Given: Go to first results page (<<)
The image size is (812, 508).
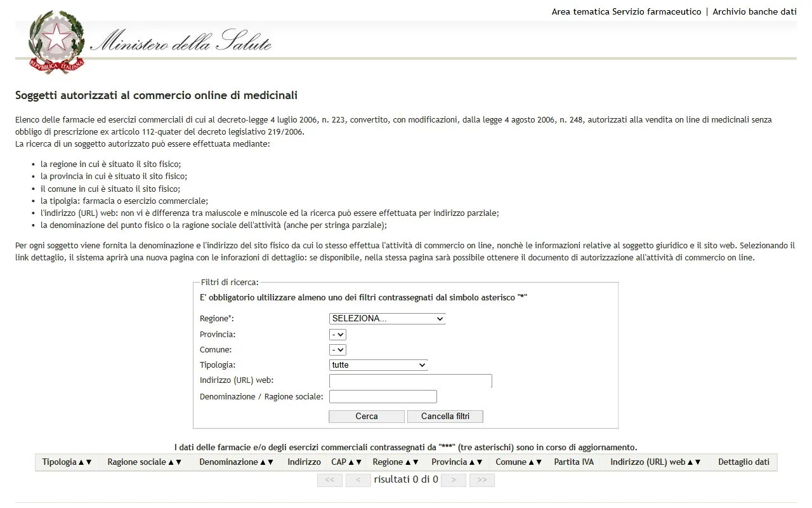Looking at the screenshot, I should point(329,480).
